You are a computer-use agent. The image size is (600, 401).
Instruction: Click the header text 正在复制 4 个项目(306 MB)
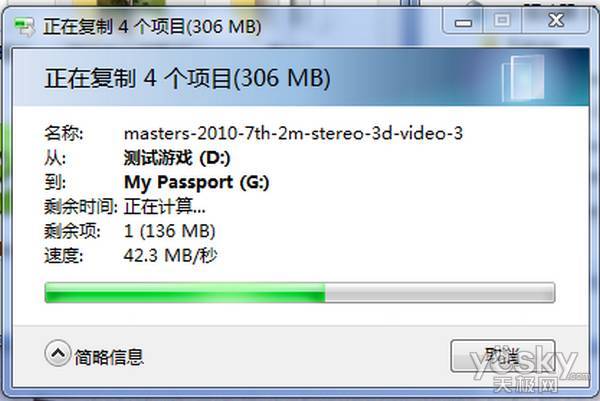tap(188, 78)
